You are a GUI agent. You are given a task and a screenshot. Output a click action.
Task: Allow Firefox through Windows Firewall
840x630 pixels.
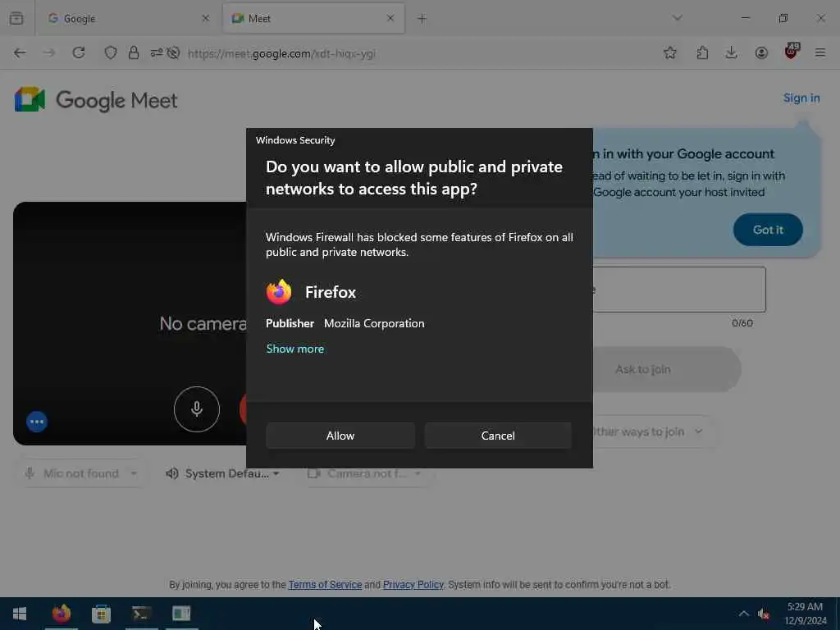coord(340,436)
